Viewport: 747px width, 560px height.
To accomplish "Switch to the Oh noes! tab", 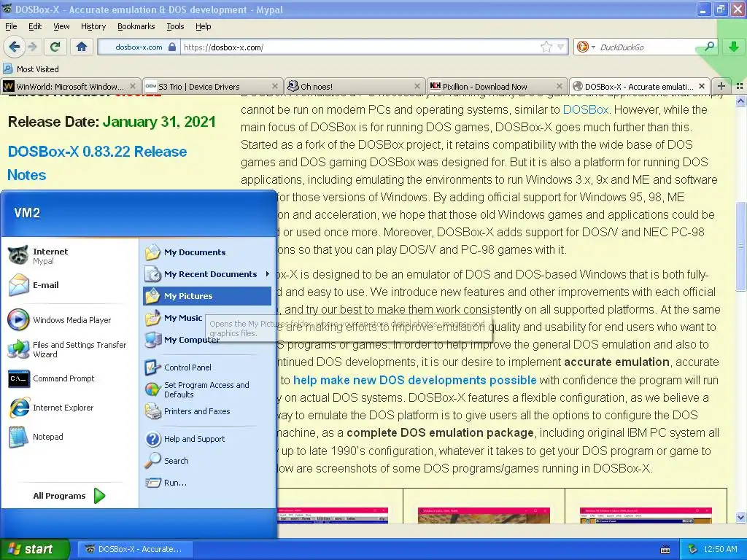I will [355, 86].
